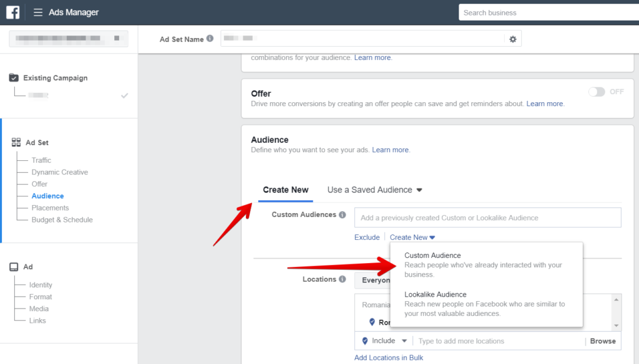Expand the Use a Saved Audience dropdown
This screenshot has width=639, height=364.
(x=374, y=189)
